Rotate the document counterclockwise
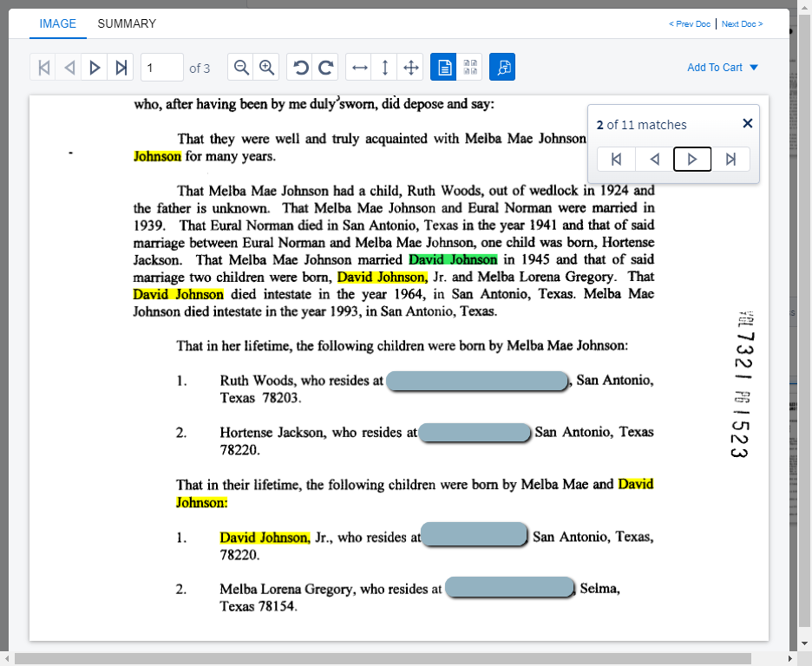812x666 pixels. 300,68
